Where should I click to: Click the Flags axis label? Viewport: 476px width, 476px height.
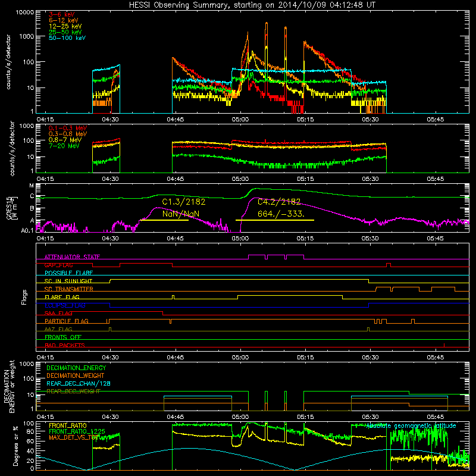tap(24, 297)
